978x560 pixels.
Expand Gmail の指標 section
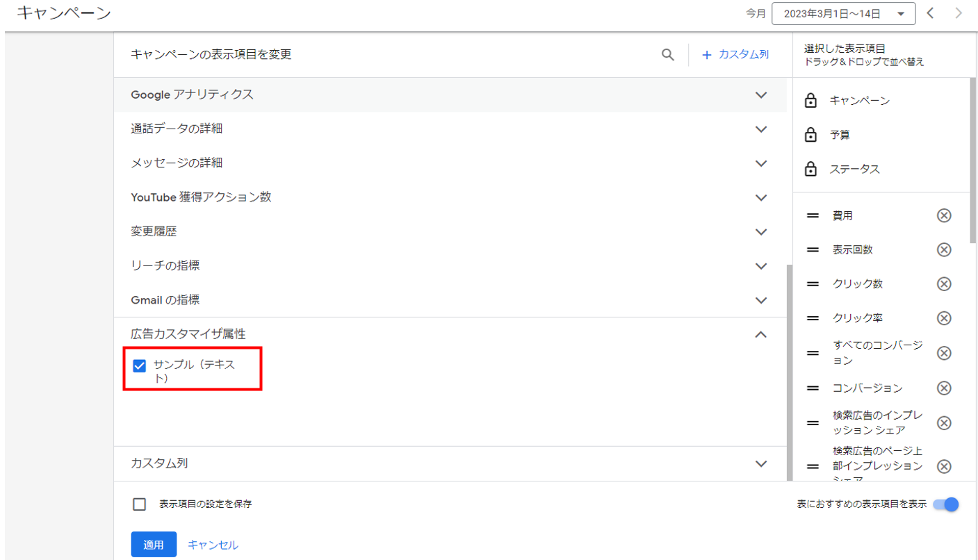coord(450,300)
